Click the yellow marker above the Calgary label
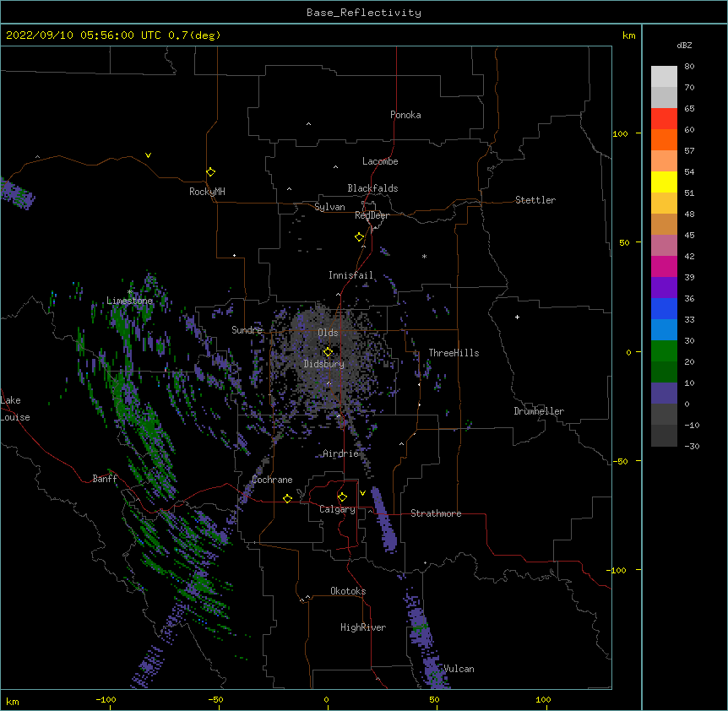Viewport: 728px width, 711px height. 342,497
